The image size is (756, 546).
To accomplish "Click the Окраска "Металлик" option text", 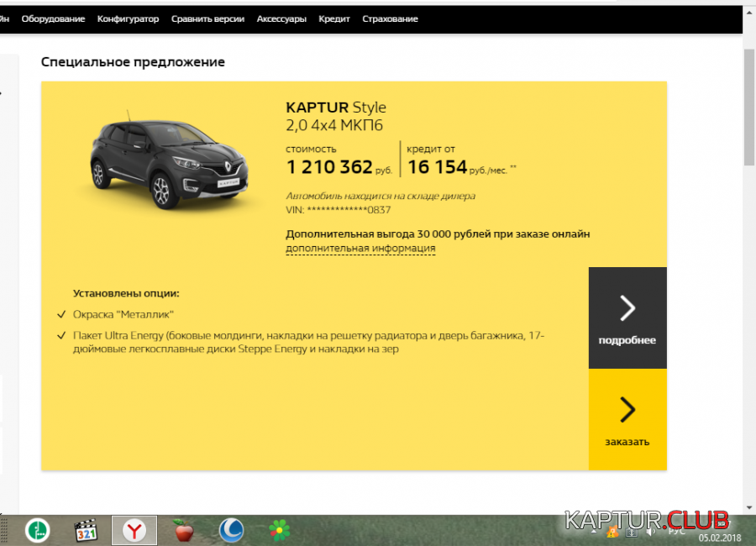I will click(x=123, y=314).
